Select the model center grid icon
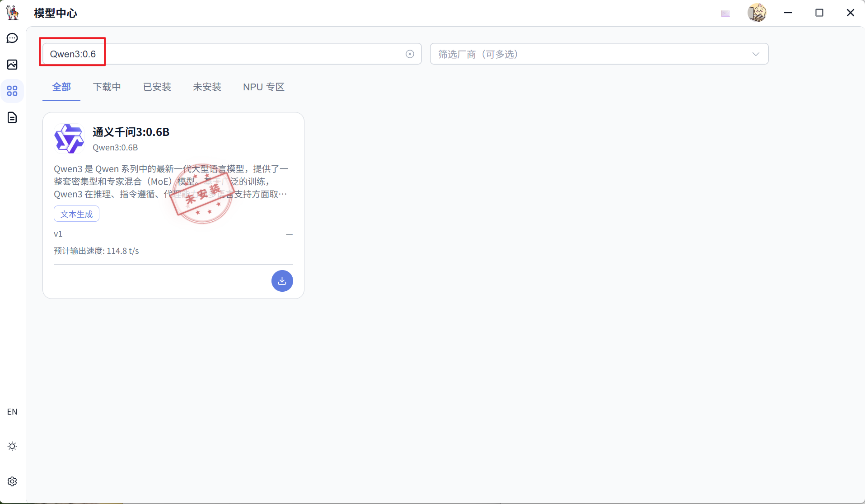865x504 pixels. [12, 91]
